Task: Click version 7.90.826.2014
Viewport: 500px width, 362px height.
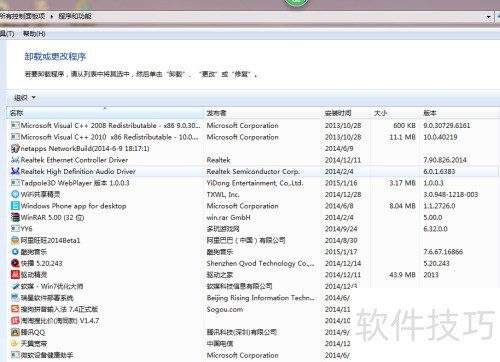Action: 445,160
